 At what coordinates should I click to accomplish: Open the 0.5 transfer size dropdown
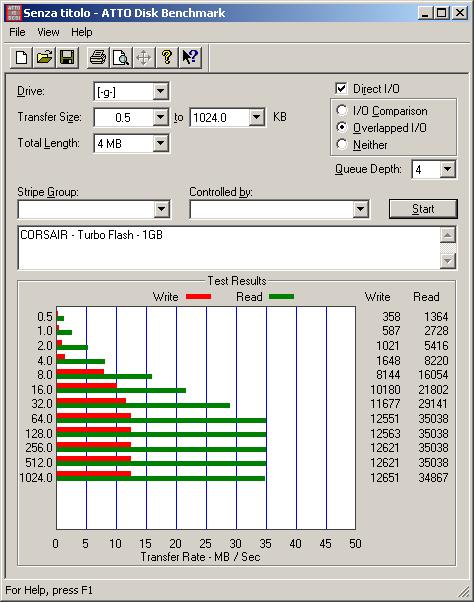(160, 117)
